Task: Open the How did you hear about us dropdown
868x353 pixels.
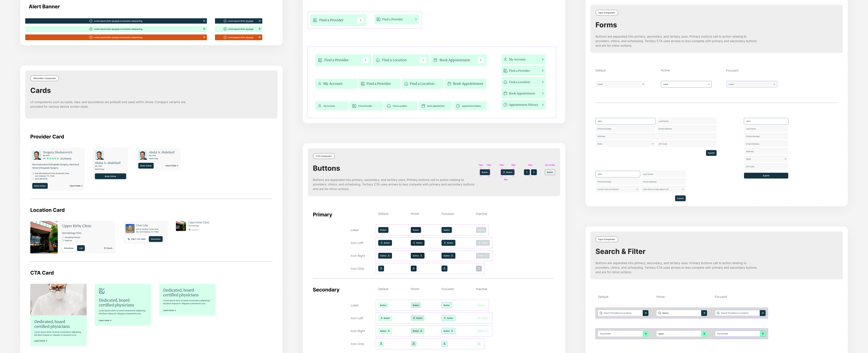Action: (x=663, y=189)
